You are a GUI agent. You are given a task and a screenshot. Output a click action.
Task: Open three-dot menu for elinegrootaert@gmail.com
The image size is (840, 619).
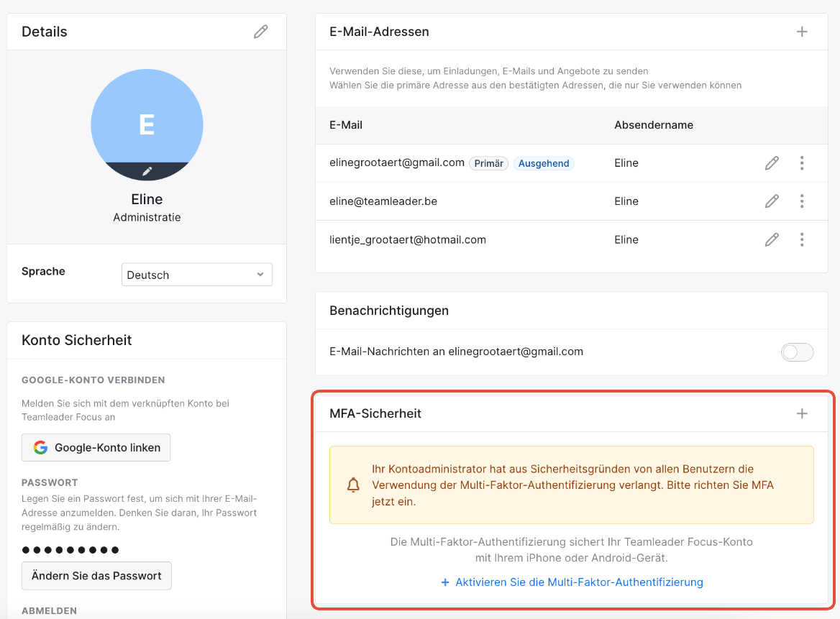(802, 163)
